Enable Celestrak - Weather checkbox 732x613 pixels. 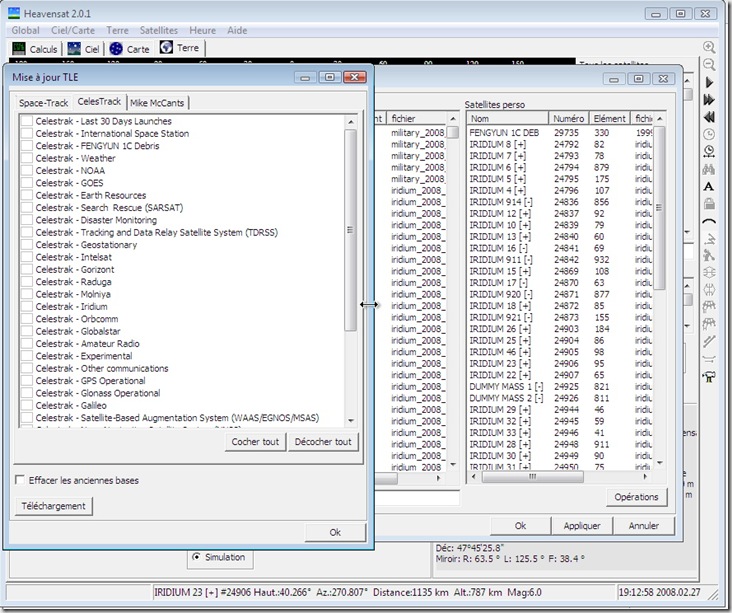point(27,158)
